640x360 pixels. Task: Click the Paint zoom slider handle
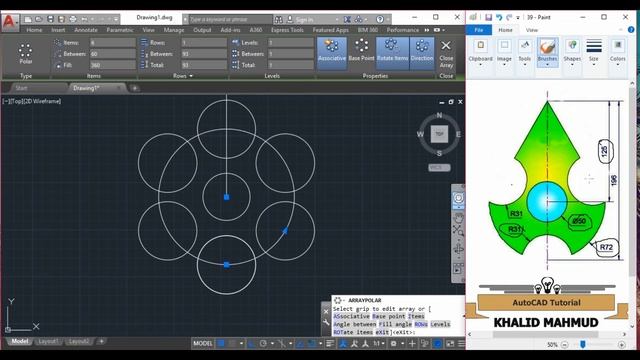[x=583, y=344]
